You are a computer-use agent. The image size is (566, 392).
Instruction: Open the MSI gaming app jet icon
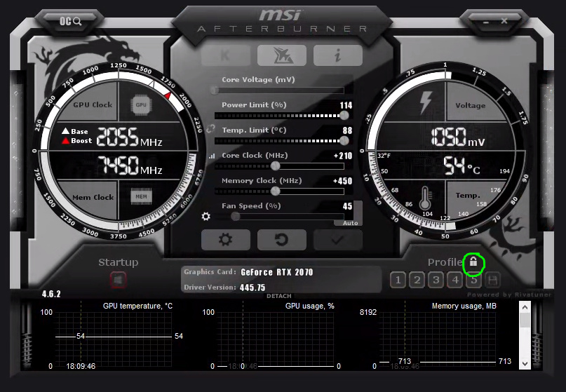282,55
